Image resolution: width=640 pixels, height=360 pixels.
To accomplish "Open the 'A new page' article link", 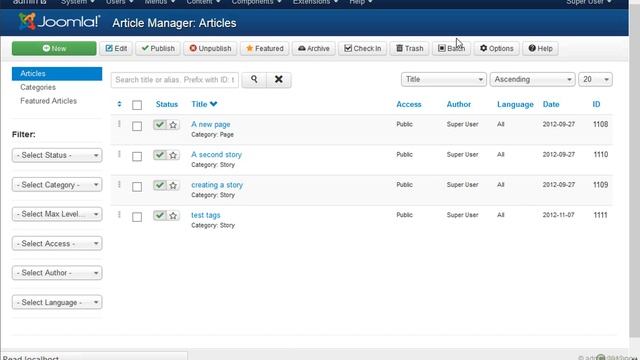I will (211, 124).
